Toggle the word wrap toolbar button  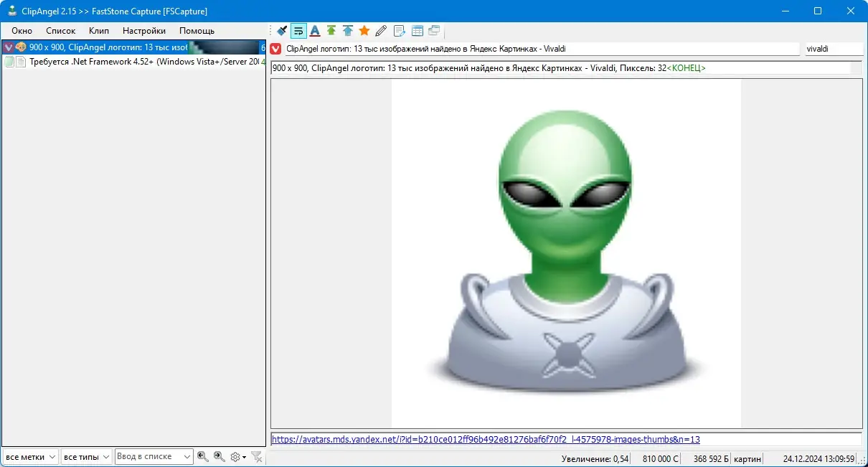pos(298,31)
